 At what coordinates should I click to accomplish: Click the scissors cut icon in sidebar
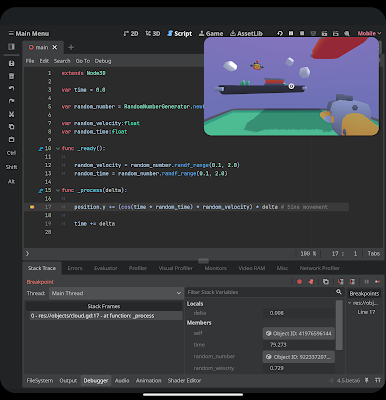11,114
